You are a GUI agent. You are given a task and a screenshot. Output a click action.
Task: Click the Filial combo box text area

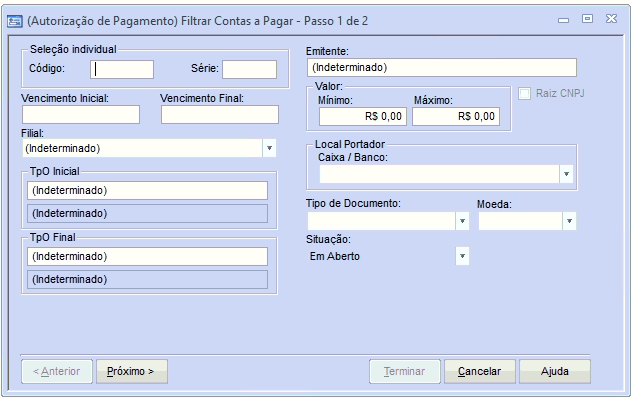coord(142,148)
